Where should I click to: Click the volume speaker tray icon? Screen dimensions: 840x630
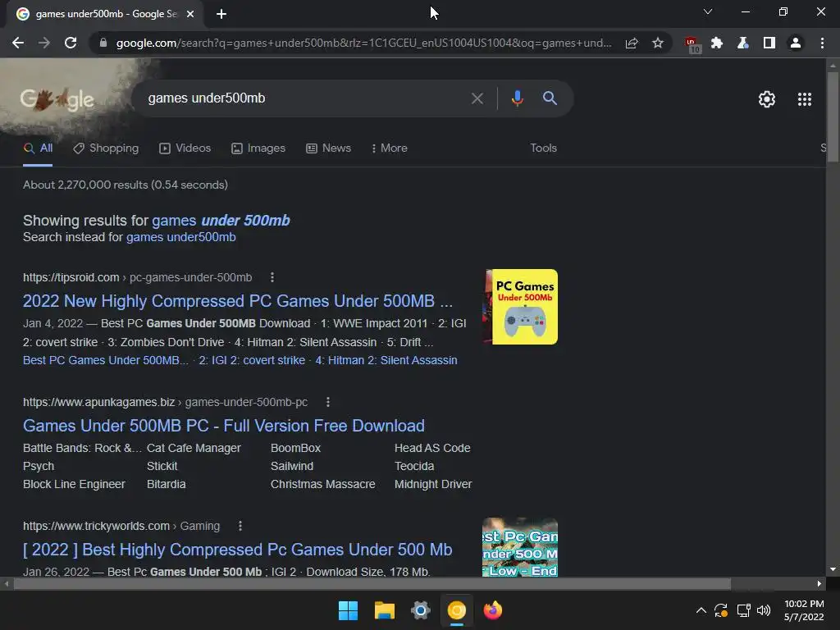[764, 610]
